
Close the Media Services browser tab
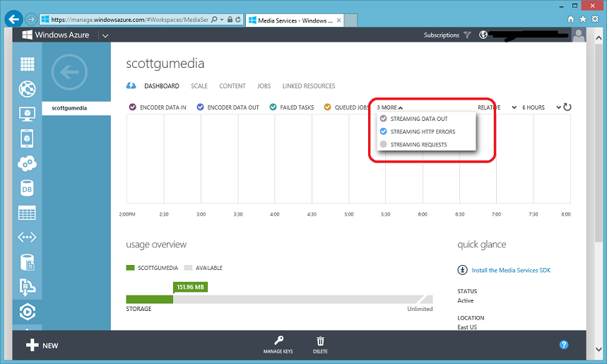tap(338, 20)
